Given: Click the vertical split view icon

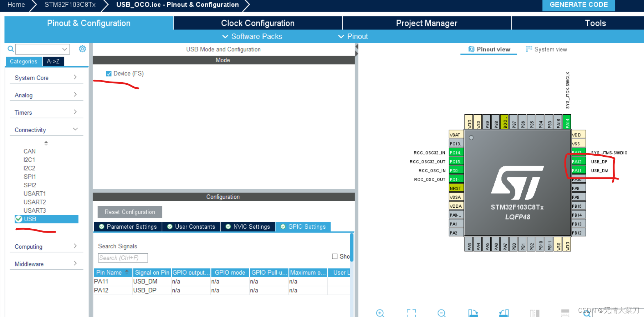Looking at the screenshot, I should 535,313.
